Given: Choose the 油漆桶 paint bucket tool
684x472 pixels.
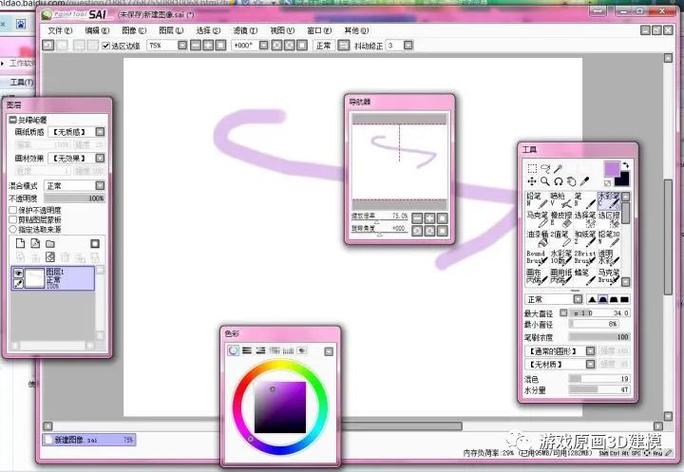Looking at the screenshot, I should click(537, 238).
